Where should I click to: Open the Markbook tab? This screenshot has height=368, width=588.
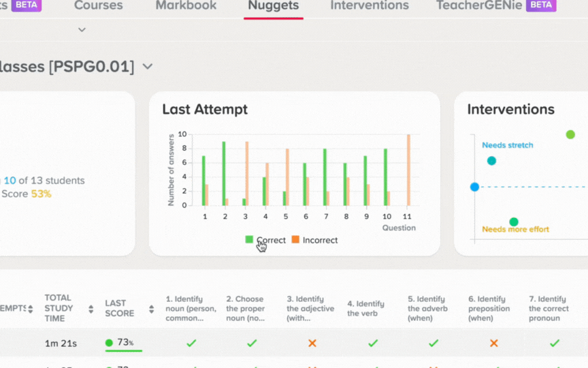tap(186, 5)
